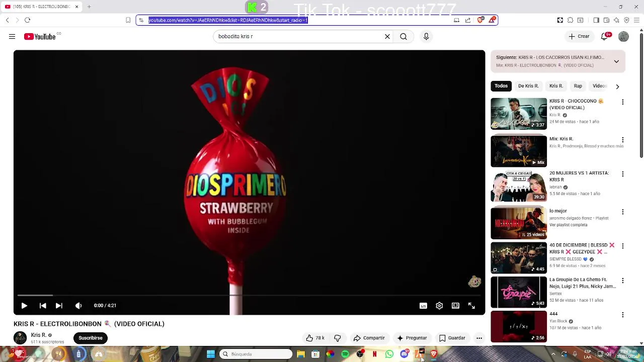Start voice search with microphone
This screenshot has width=644, height=362.
(426, 37)
